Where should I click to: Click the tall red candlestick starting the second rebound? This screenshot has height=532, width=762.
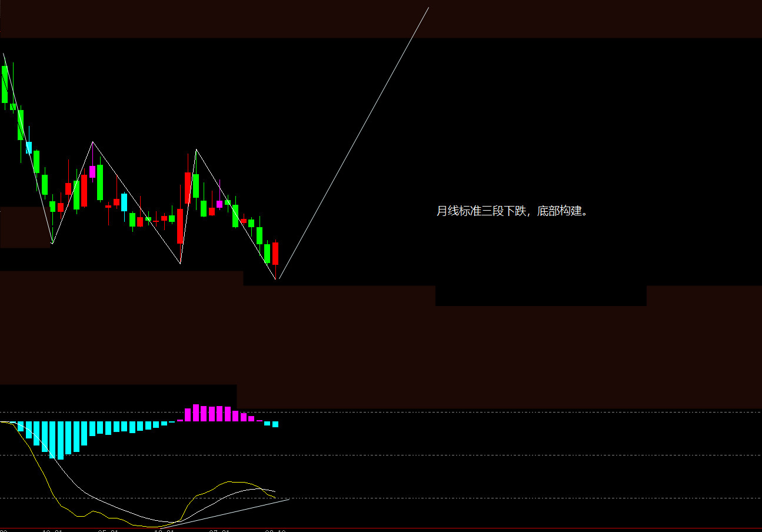pyautogui.click(x=180, y=225)
